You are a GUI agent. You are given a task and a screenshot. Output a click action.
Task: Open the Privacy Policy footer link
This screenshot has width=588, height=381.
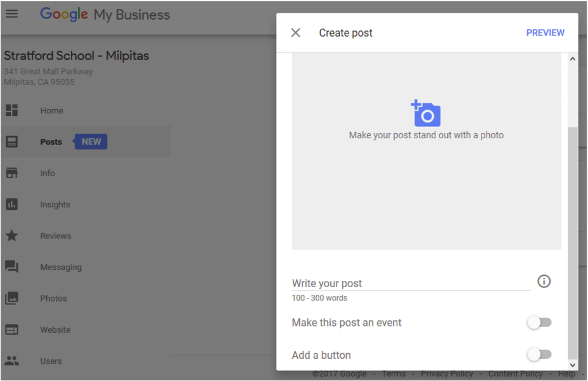pyautogui.click(x=447, y=374)
